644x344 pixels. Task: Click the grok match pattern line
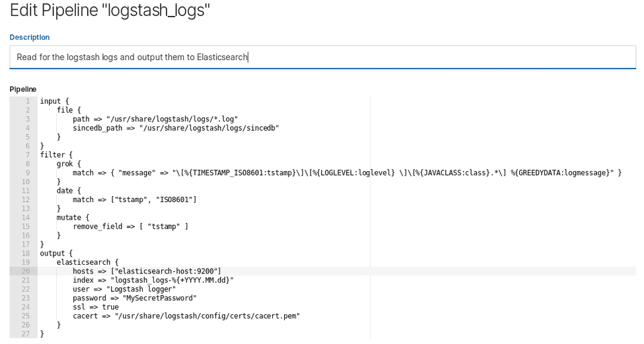pos(347,173)
